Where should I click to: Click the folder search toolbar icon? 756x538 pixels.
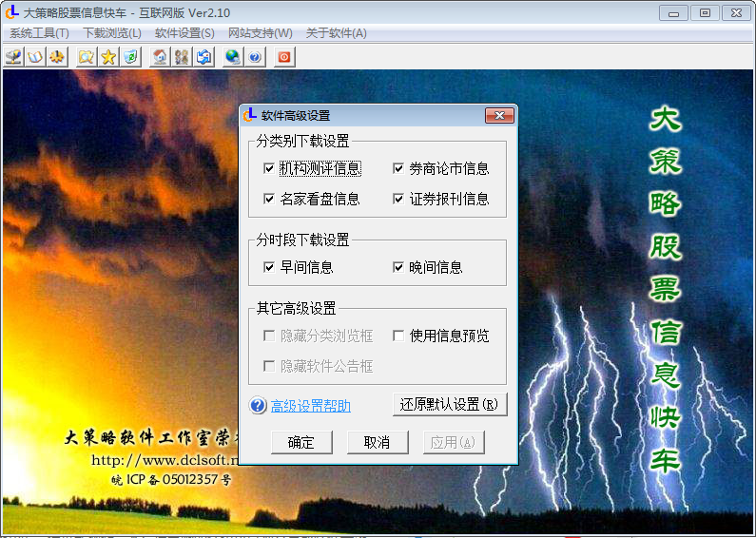pyautogui.click(x=87, y=57)
